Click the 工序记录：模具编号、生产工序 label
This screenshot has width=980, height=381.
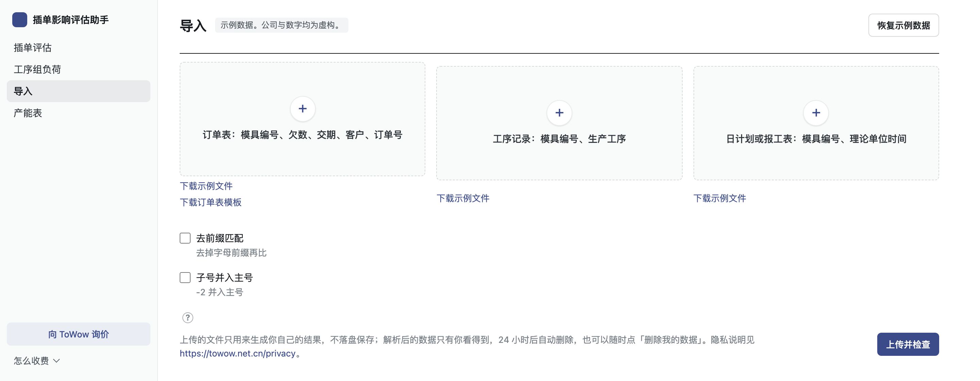pyautogui.click(x=559, y=139)
